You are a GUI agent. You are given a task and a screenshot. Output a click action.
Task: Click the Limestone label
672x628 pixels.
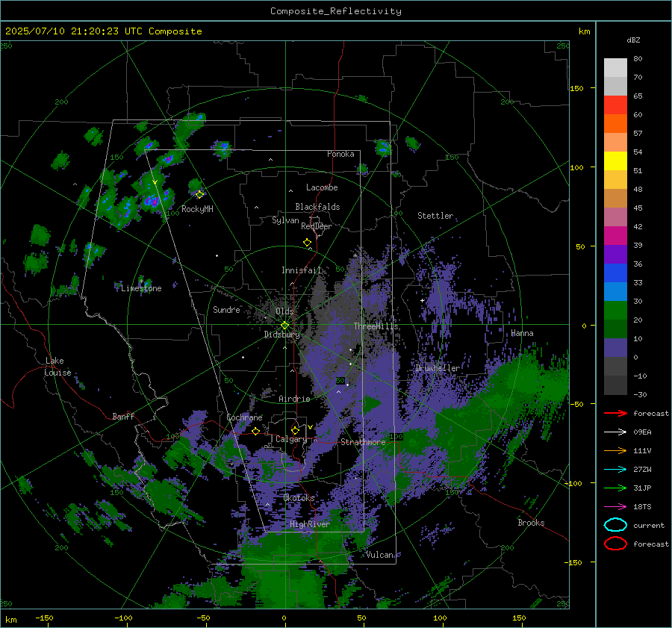pyautogui.click(x=141, y=288)
